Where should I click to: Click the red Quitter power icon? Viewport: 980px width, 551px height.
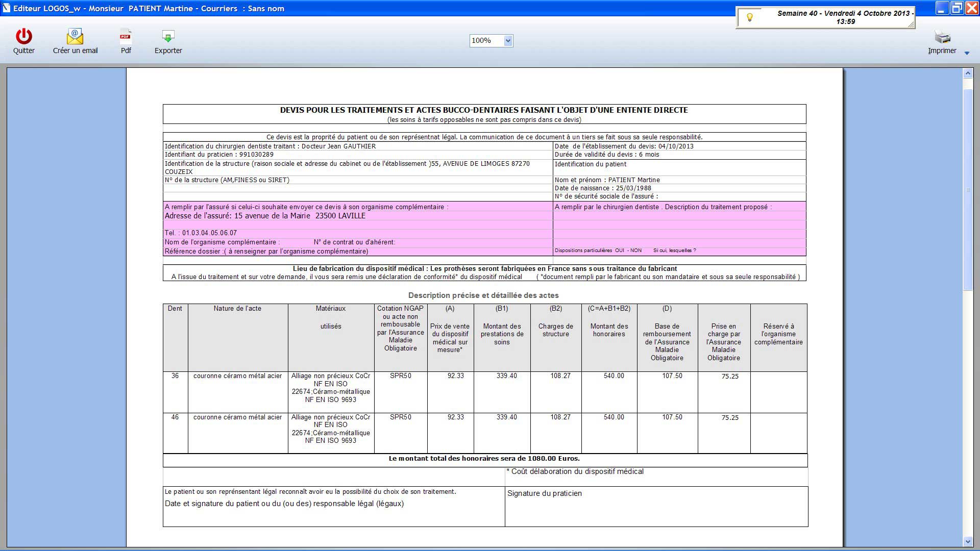(23, 36)
